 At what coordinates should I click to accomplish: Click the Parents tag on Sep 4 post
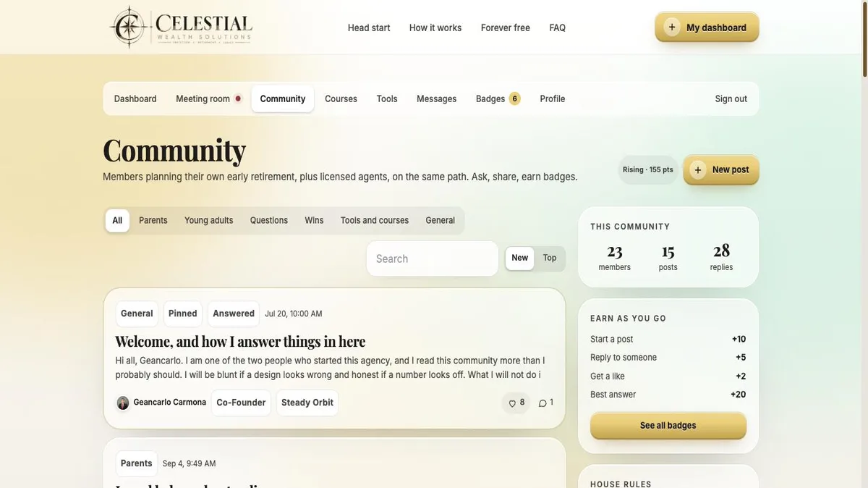click(x=137, y=463)
